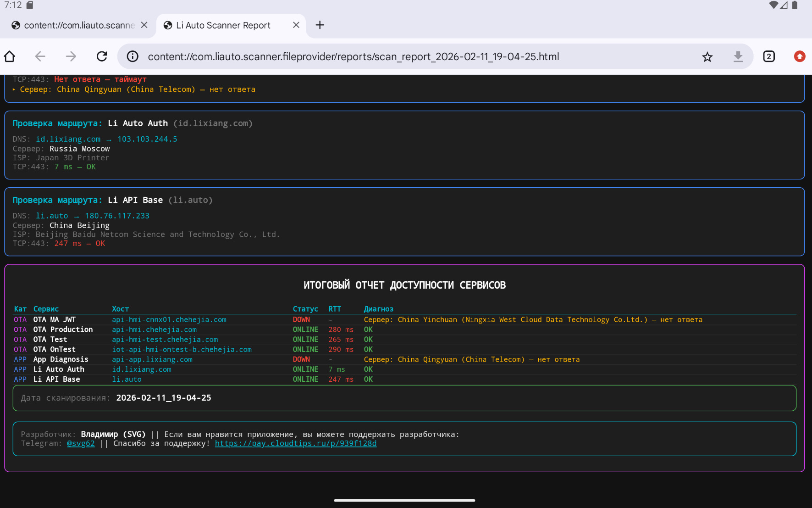Click the 280 ms RTT value
Viewport: 812px width, 508px height.
click(x=341, y=329)
